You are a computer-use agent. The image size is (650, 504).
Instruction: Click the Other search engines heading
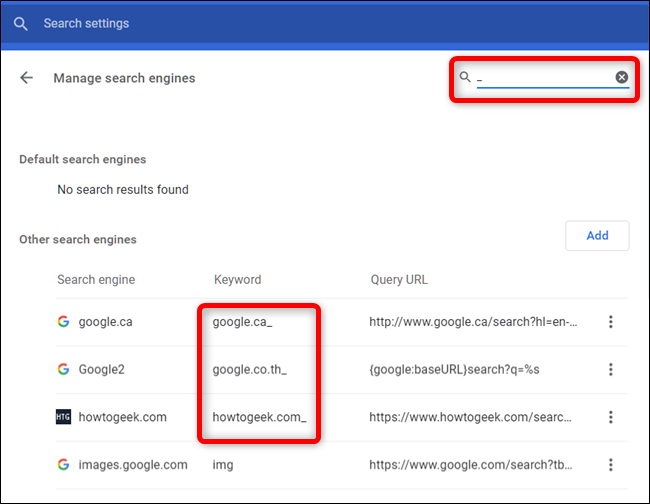78,240
